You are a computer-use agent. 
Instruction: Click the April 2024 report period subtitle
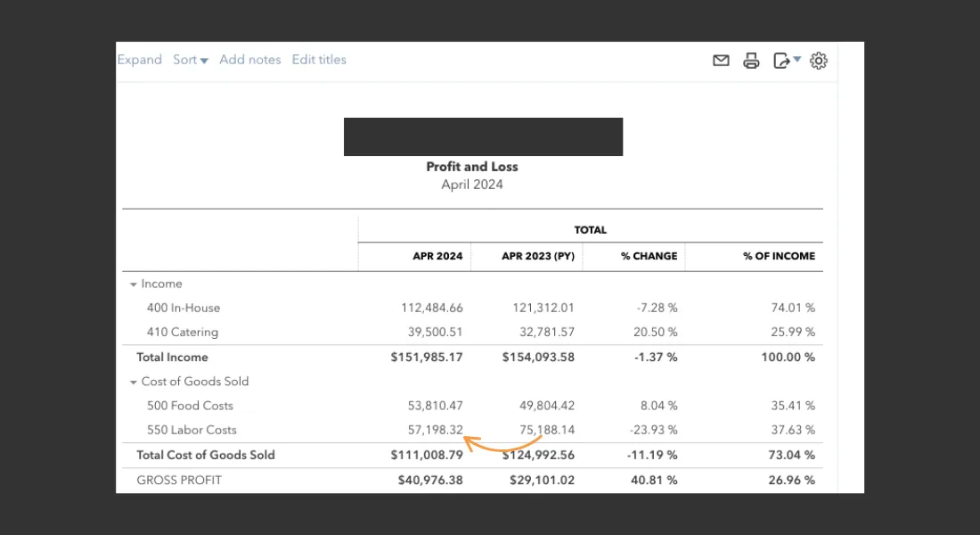pos(472,185)
